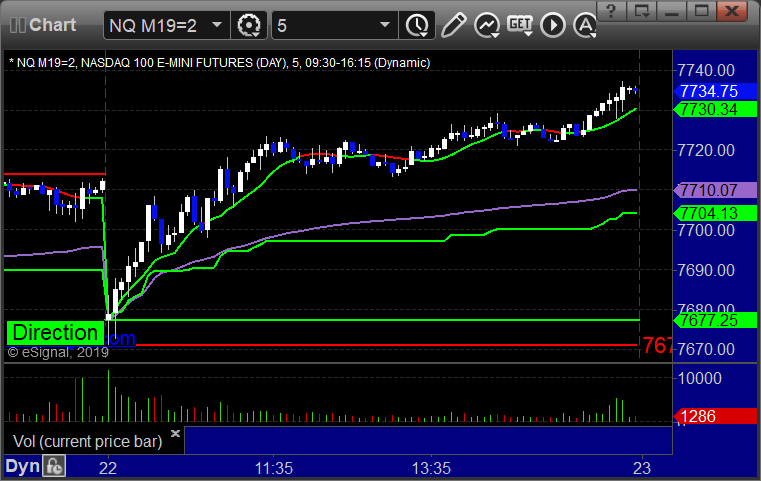This screenshot has width=761, height=481.
Task: Click the 7740.00 price axis label
Action: [x=706, y=70]
